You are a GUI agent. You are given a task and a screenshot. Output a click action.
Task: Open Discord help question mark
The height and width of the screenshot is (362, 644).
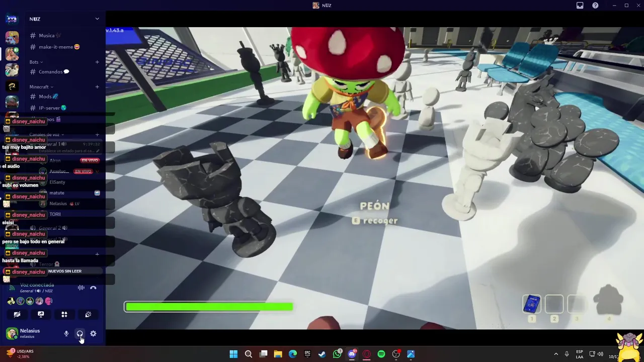(595, 6)
